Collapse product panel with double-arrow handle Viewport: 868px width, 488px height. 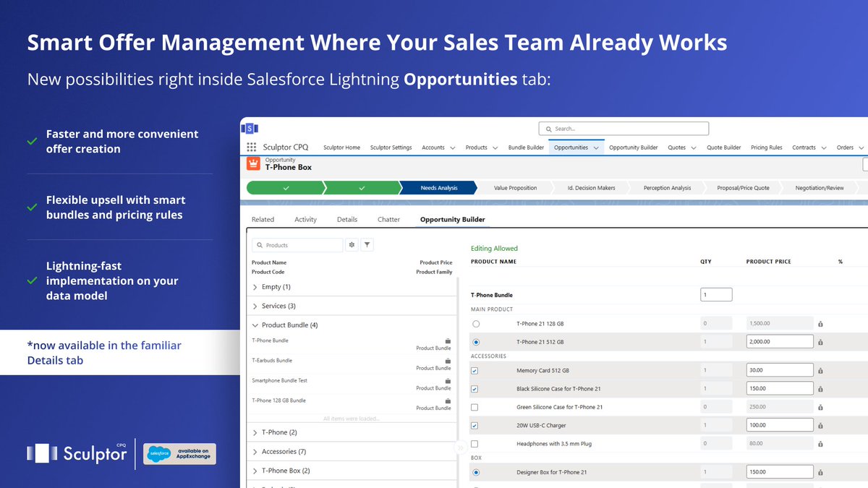pos(459,448)
